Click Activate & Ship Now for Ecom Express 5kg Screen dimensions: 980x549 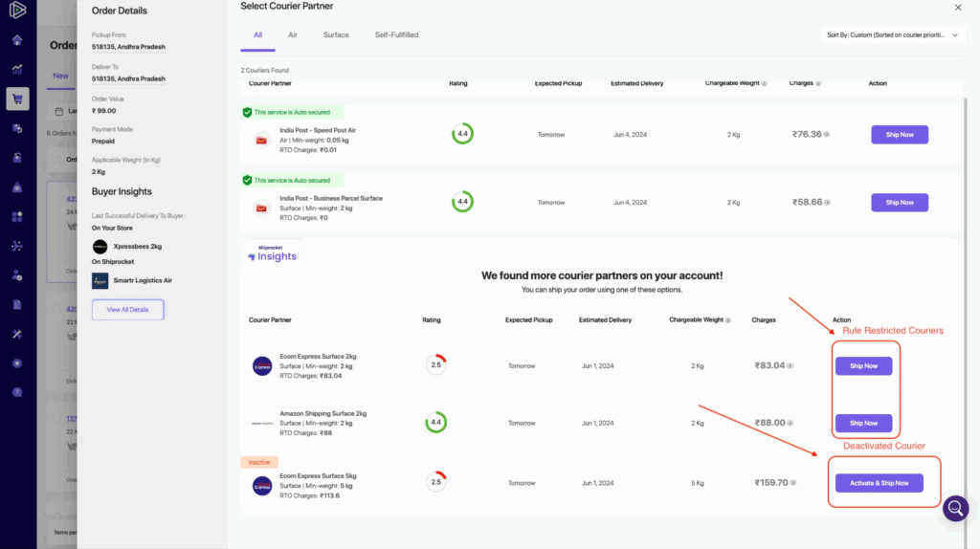pyautogui.click(x=879, y=483)
